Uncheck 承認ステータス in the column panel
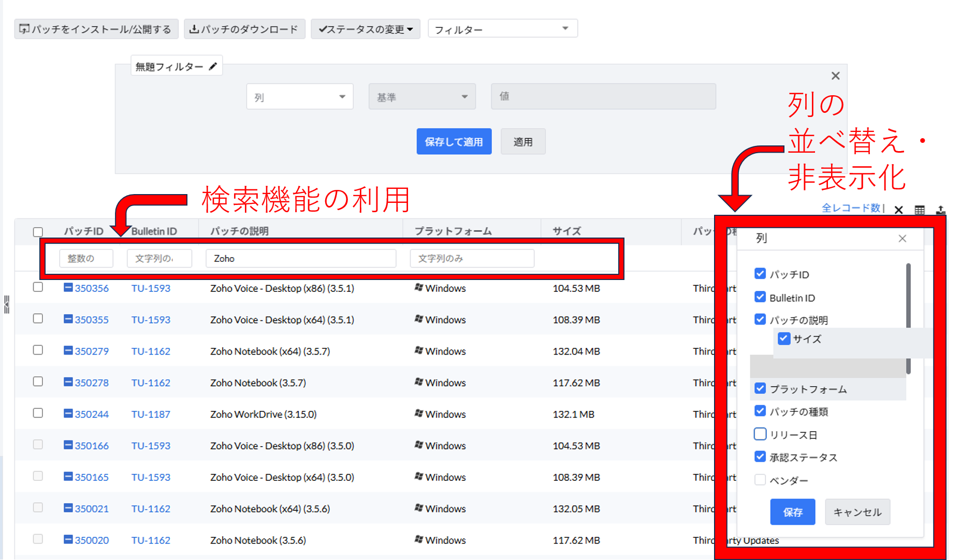 pyautogui.click(x=760, y=456)
